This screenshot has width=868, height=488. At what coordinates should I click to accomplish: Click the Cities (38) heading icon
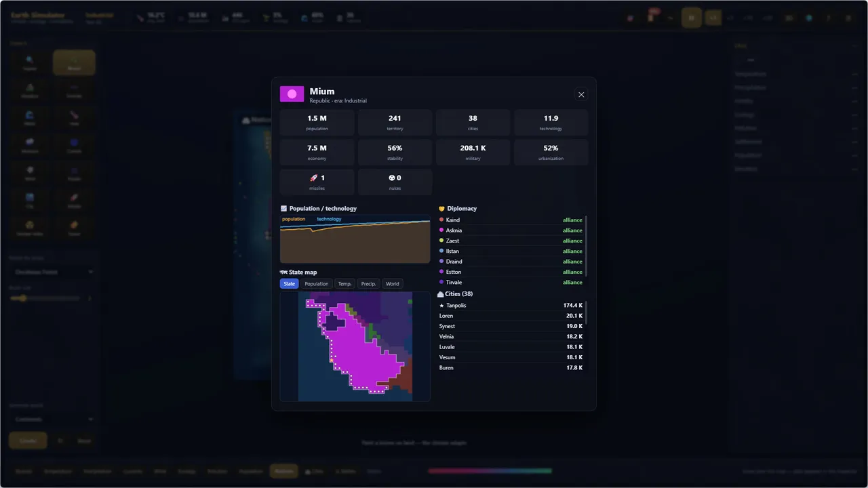pyautogui.click(x=440, y=294)
